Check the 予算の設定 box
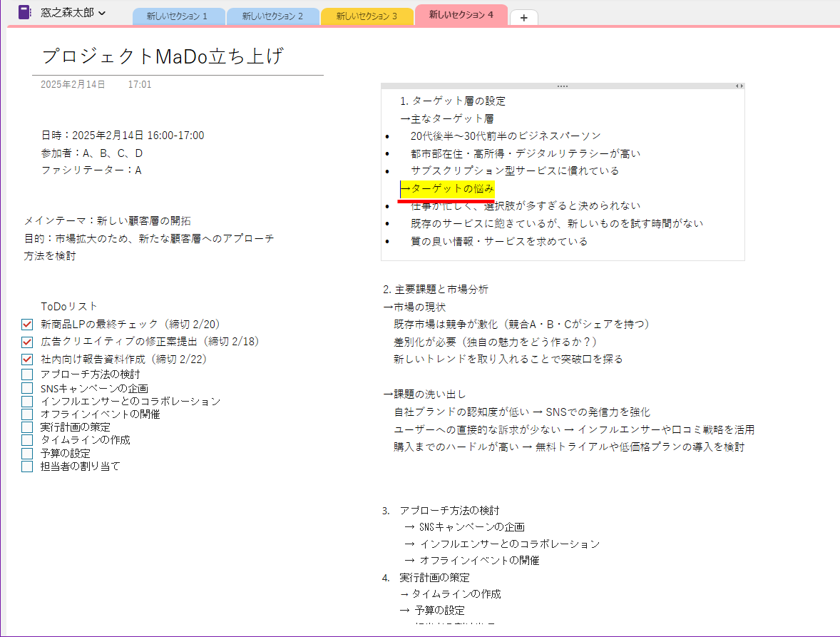Screen dimensions: 840x637 (26, 452)
